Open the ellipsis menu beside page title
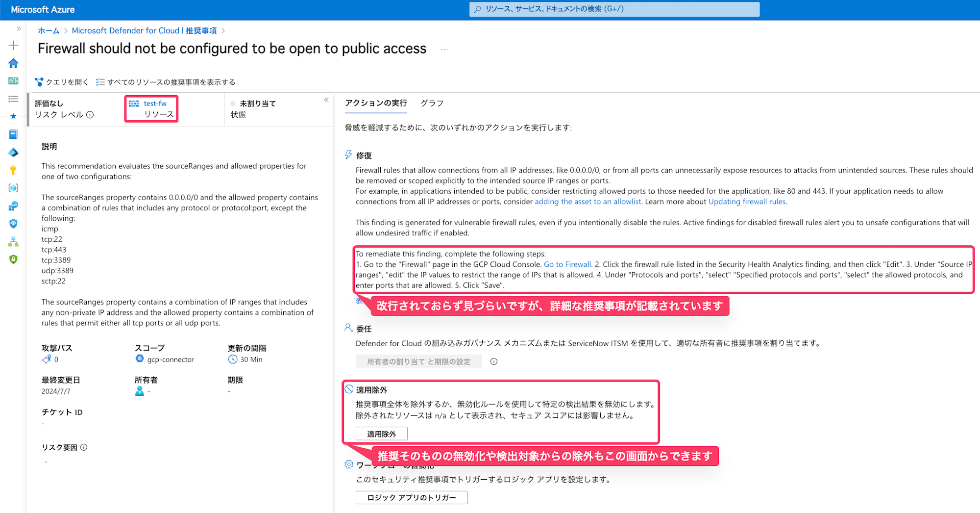980x513 pixels. pos(444,49)
